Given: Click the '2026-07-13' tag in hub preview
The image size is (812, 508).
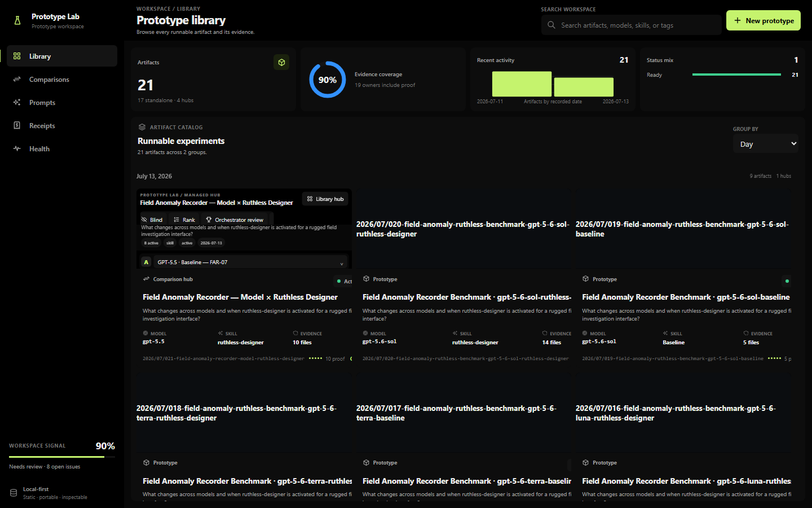Looking at the screenshot, I should pyautogui.click(x=211, y=243).
